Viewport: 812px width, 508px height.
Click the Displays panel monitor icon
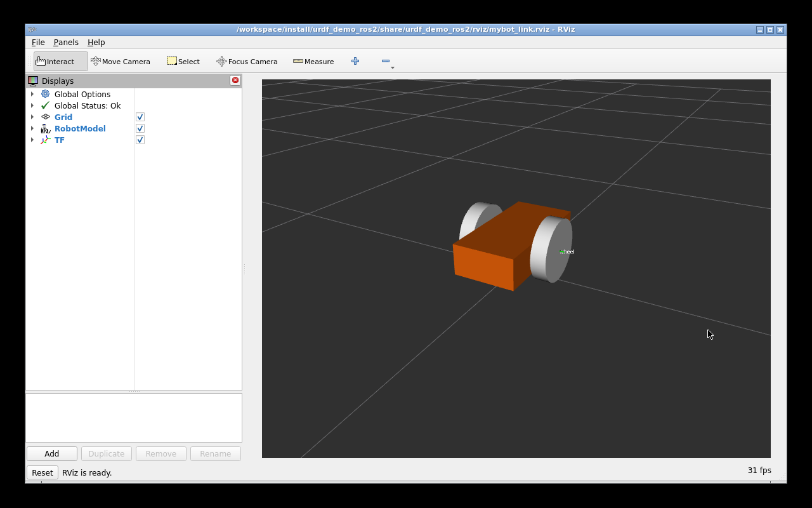[x=33, y=81]
